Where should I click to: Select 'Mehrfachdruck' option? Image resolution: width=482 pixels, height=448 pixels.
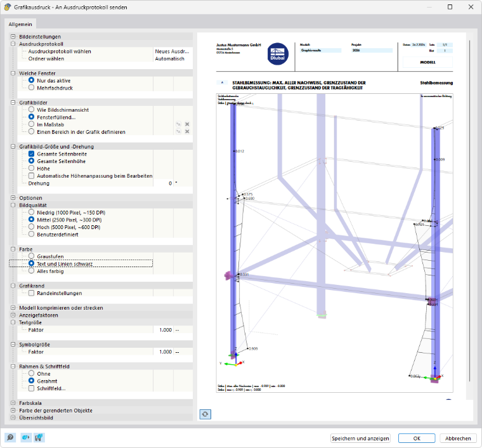click(31, 88)
